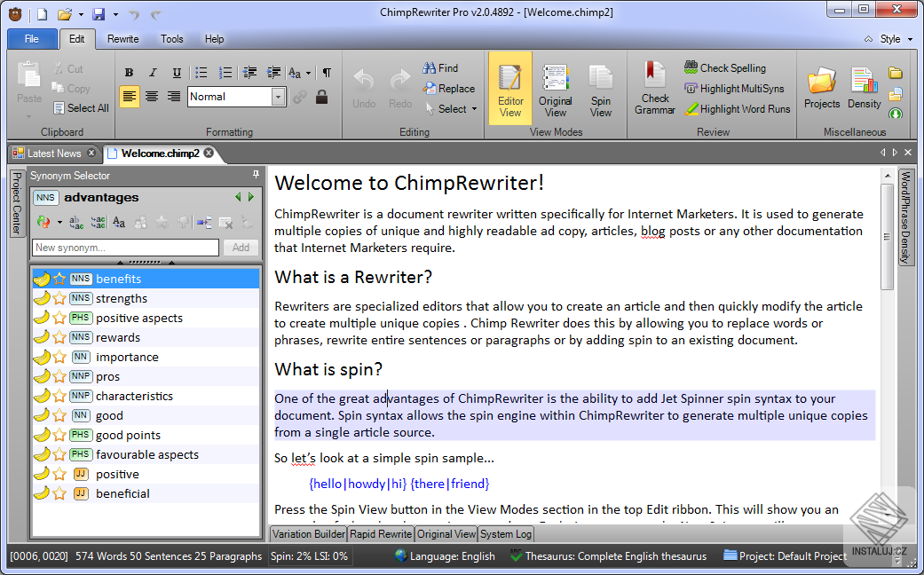Switch to Spin View mode
The image size is (924, 575).
[x=601, y=89]
